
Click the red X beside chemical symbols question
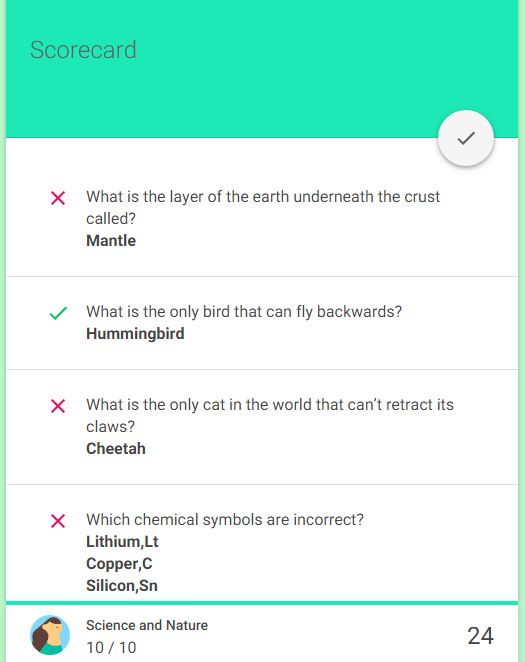pos(58,521)
